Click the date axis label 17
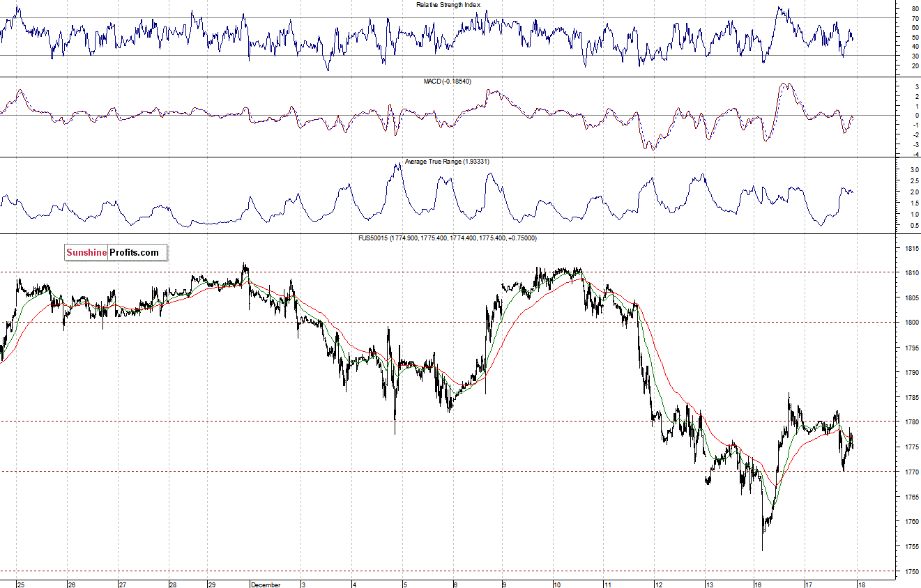Image resolution: width=921 pixels, height=588 pixels. 809,585
